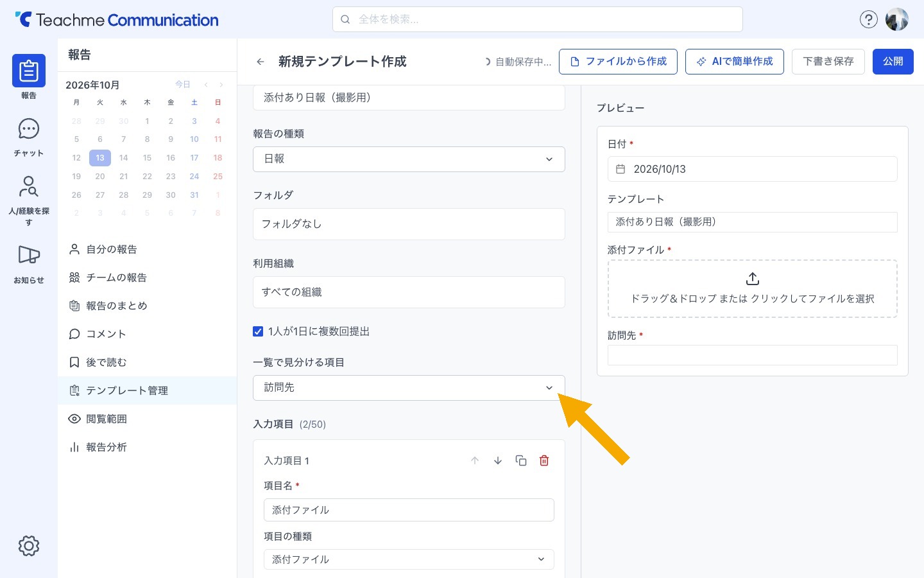Open 後で読む in the sidebar
The width and height of the screenshot is (924, 578).
[148, 362]
